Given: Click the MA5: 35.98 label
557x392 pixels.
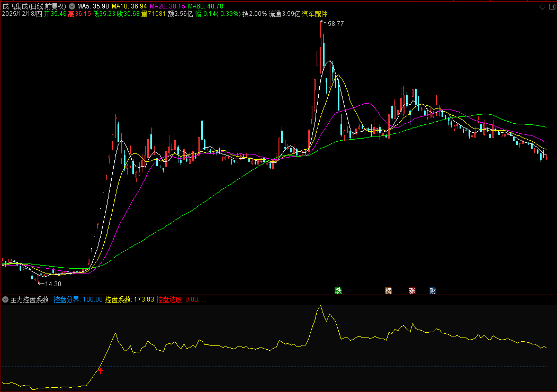Looking at the screenshot, I should click(x=93, y=6).
